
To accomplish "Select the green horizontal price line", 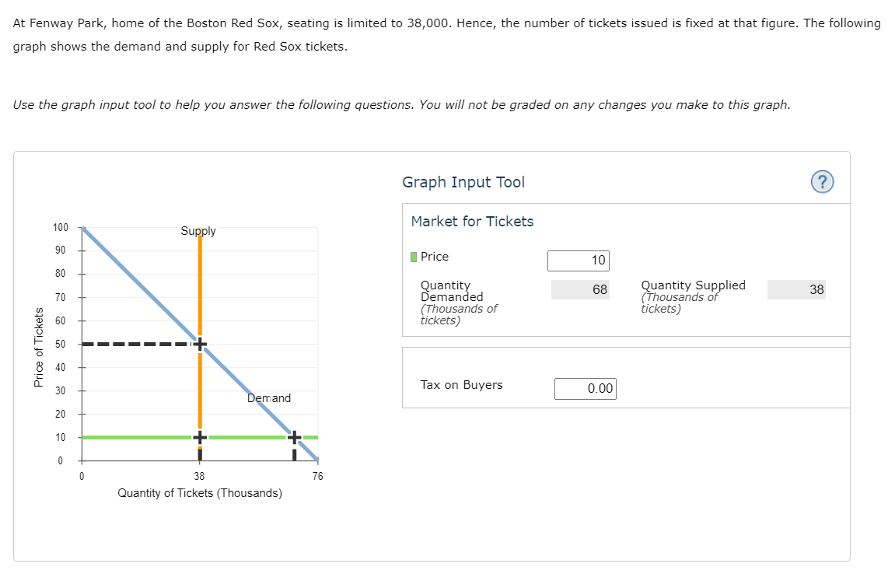I will click(136, 437).
